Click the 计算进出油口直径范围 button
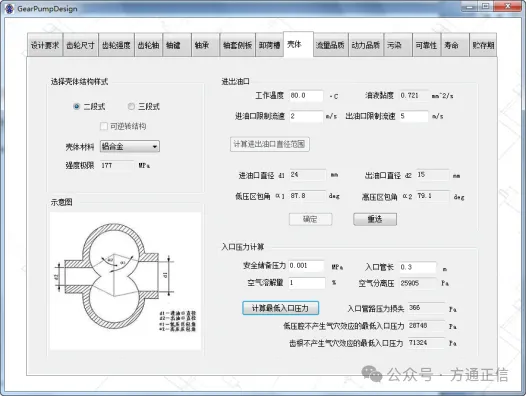 [270, 144]
